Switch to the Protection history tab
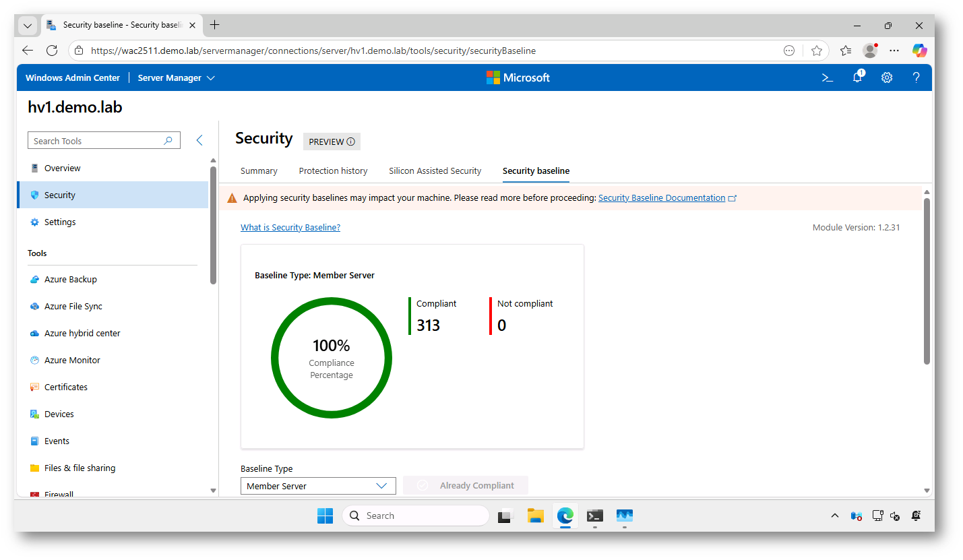This screenshot has height=560, width=963. [334, 171]
